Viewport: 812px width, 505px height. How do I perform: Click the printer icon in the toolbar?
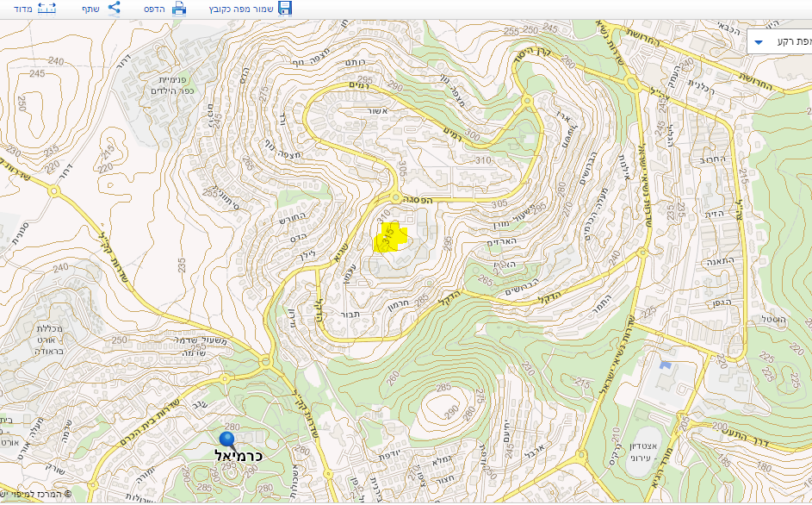pyautogui.click(x=179, y=9)
